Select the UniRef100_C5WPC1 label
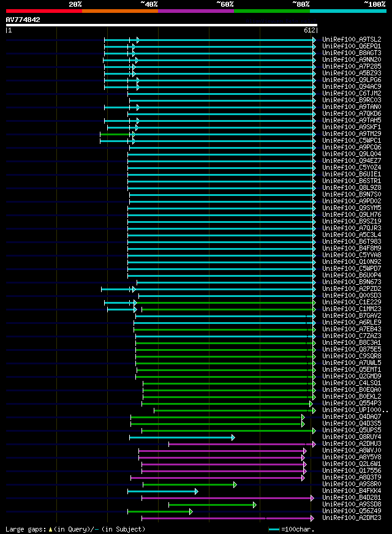Image resolution: width=392 pixels, height=534 pixels. pos(352,141)
